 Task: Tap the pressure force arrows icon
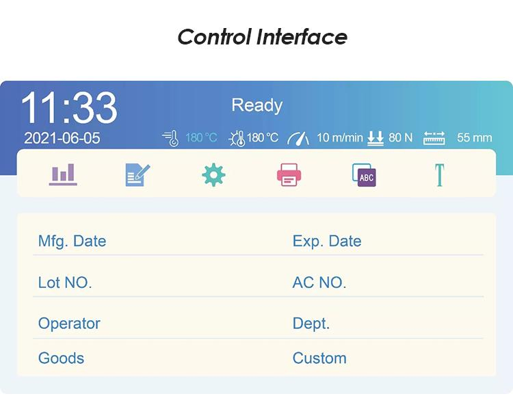(x=376, y=137)
